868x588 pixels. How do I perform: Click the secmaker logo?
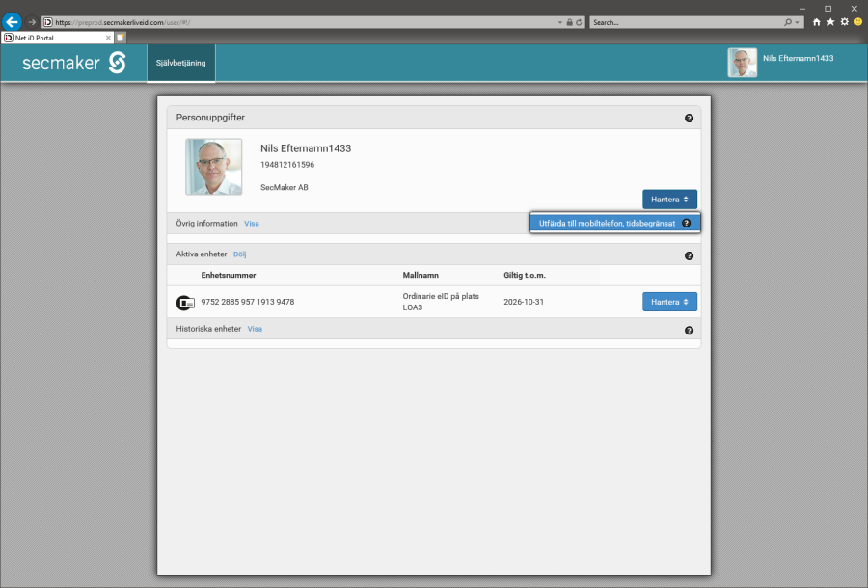(74, 63)
